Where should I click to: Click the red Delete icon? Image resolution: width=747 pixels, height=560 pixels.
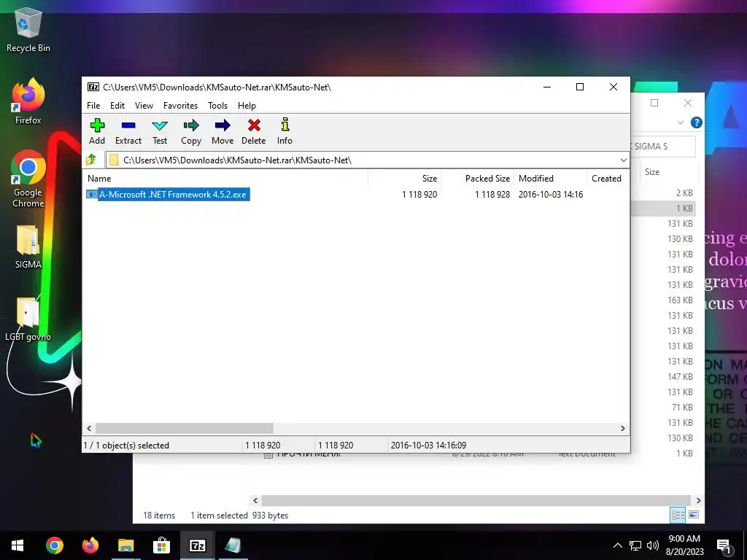(x=254, y=125)
